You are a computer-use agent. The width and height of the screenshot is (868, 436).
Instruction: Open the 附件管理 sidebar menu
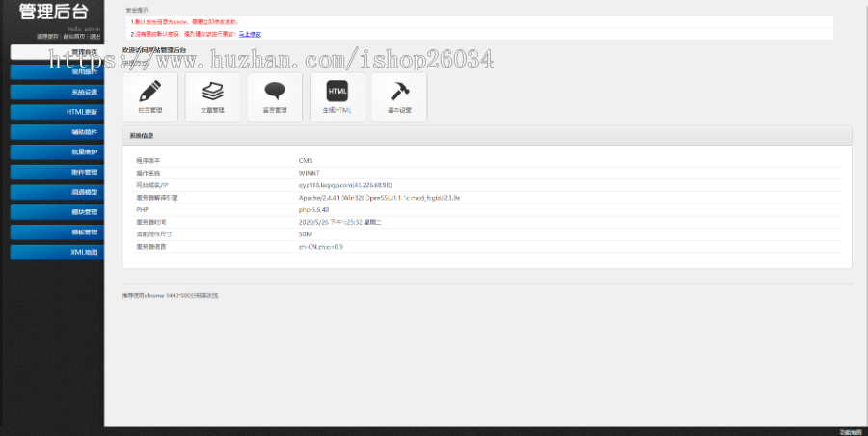(57, 173)
